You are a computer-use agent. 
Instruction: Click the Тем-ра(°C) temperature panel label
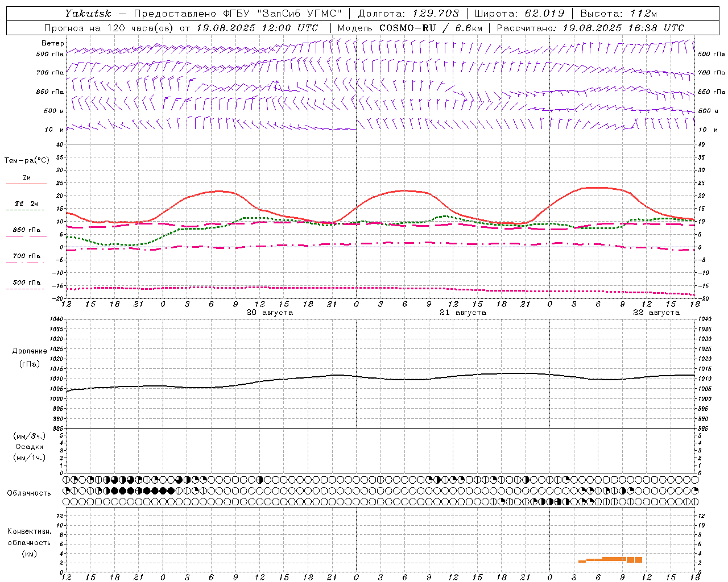pyautogui.click(x=27, y=161)
